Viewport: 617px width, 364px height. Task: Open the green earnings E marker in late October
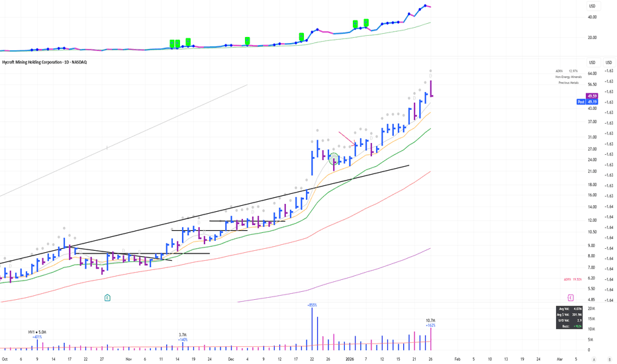coord(107,298)
